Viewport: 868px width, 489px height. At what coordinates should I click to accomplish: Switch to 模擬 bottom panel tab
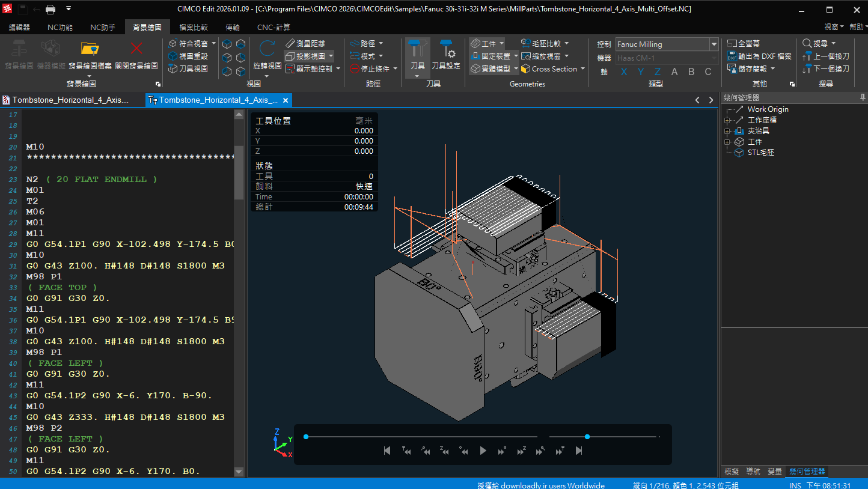point(732,472)
